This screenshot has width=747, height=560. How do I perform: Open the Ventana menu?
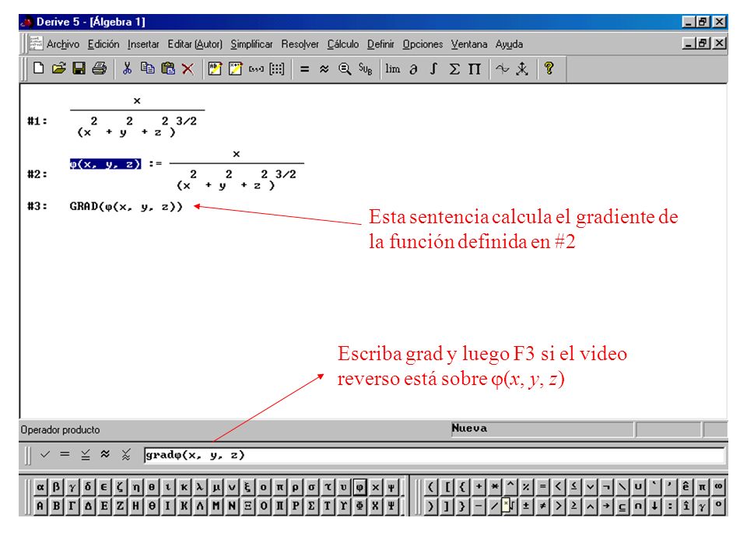pyautogui.click(x=469, y=44)
